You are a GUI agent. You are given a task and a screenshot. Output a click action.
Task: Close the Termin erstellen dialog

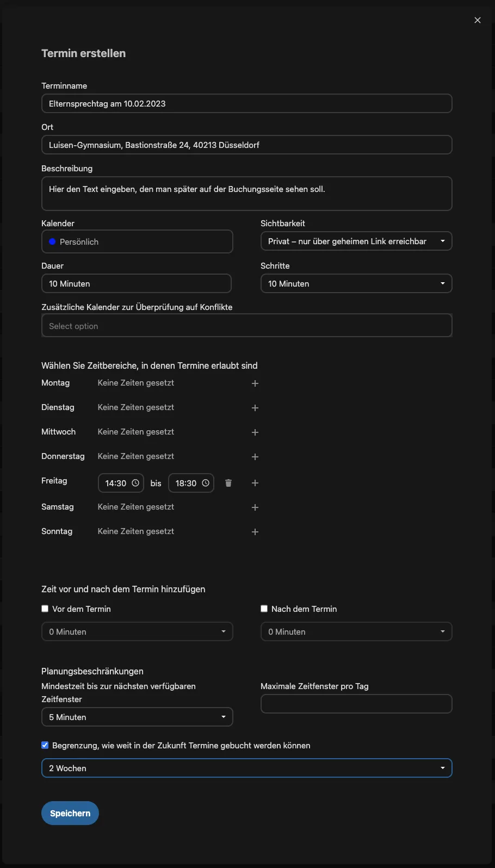tap(478, 20)
